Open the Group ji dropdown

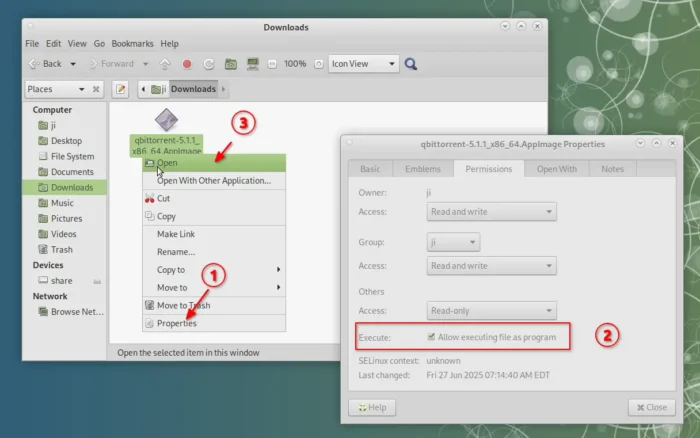tap(453, 242)
